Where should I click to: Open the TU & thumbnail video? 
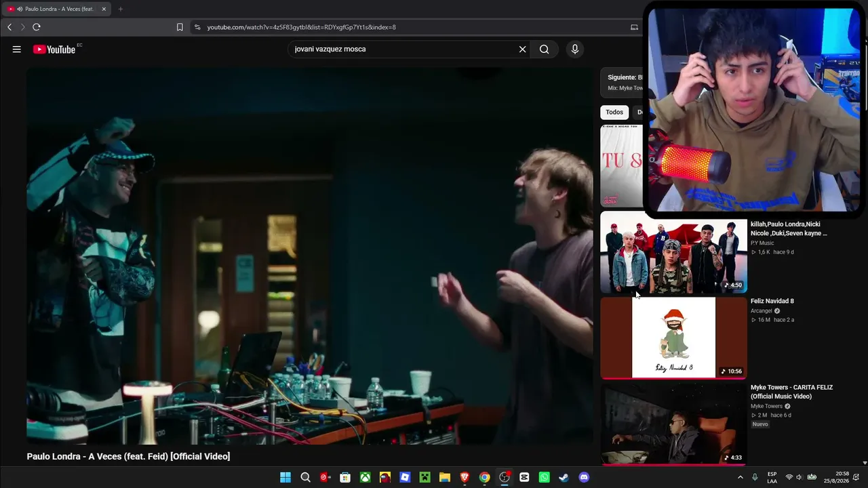pos(621,165)
